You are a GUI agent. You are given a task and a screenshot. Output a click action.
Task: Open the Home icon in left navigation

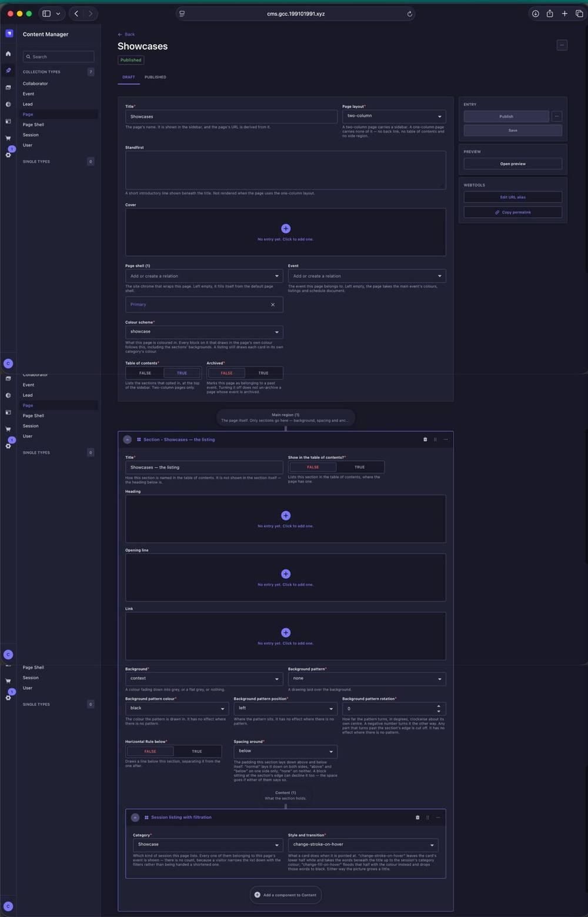8,54
